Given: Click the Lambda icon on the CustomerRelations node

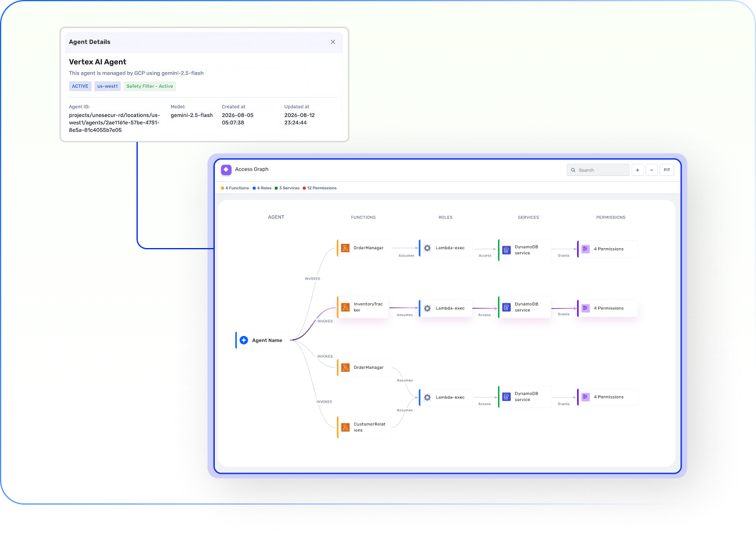Looking at the screenshot, I should (x=345, y=427).
